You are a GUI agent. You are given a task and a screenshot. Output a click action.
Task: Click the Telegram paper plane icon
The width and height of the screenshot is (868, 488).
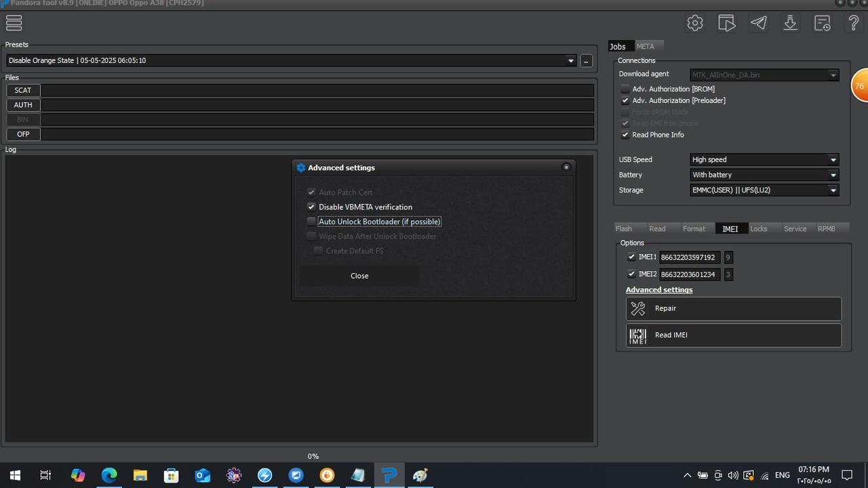point(759,23)
